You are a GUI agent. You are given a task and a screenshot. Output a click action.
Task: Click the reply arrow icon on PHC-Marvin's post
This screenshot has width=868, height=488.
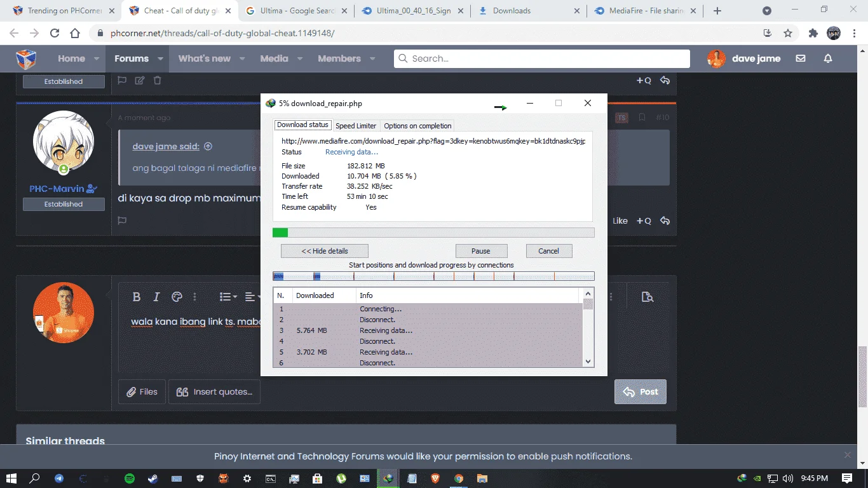tap(665, 220)
